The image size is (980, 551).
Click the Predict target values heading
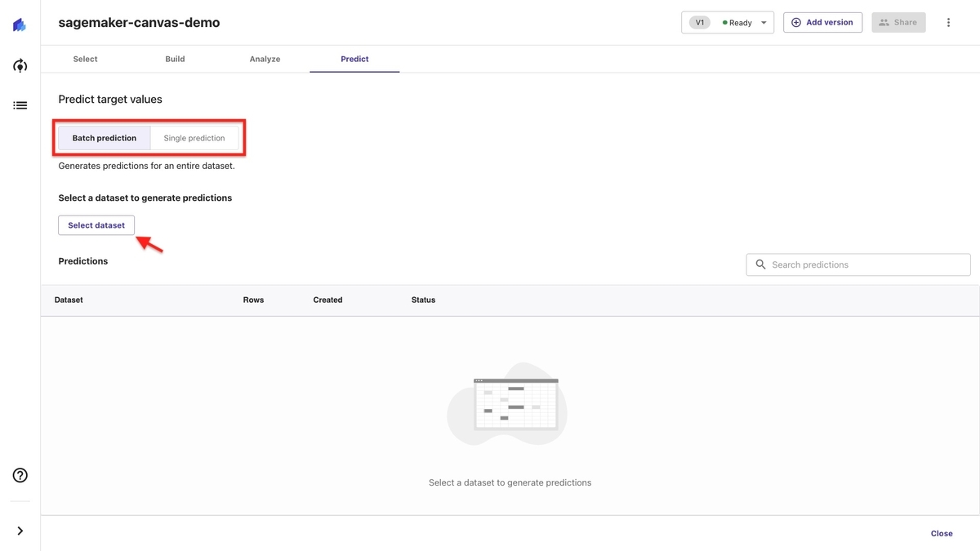(x=110, y=100)
